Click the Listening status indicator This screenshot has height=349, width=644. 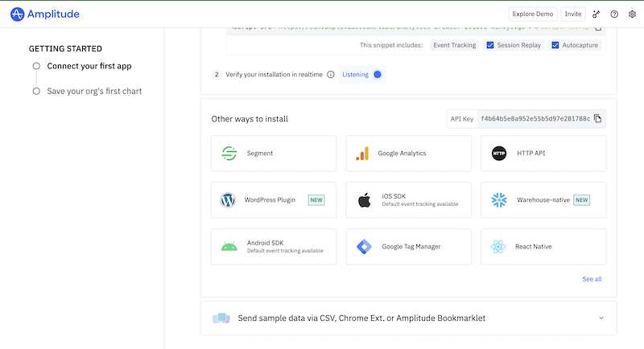tap(361, 75)
